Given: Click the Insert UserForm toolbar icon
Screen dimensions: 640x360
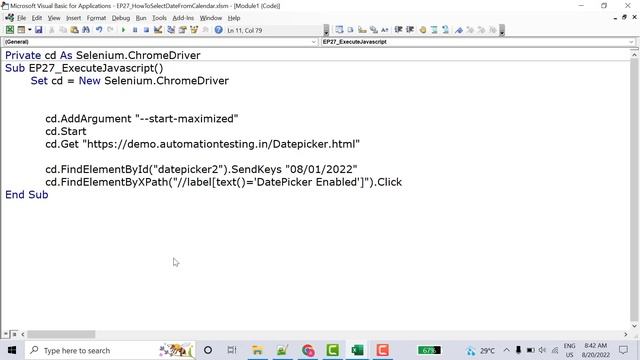Looking at the screenshot, I should [21, 30].
